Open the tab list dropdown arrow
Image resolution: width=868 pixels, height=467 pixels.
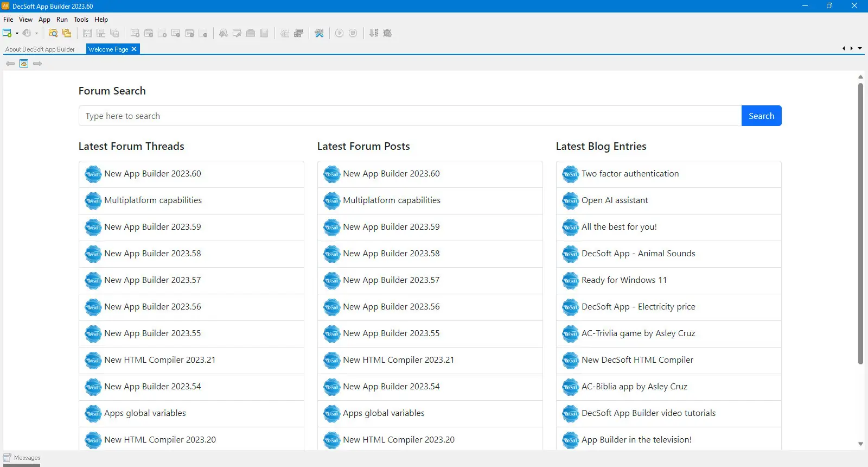pyautogui.click(x=860, y=48)
